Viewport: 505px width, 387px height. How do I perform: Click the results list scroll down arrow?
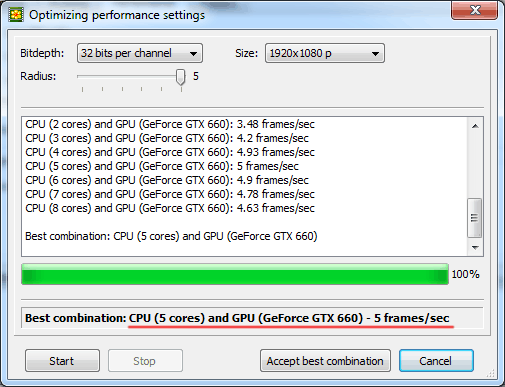(475, 247)
